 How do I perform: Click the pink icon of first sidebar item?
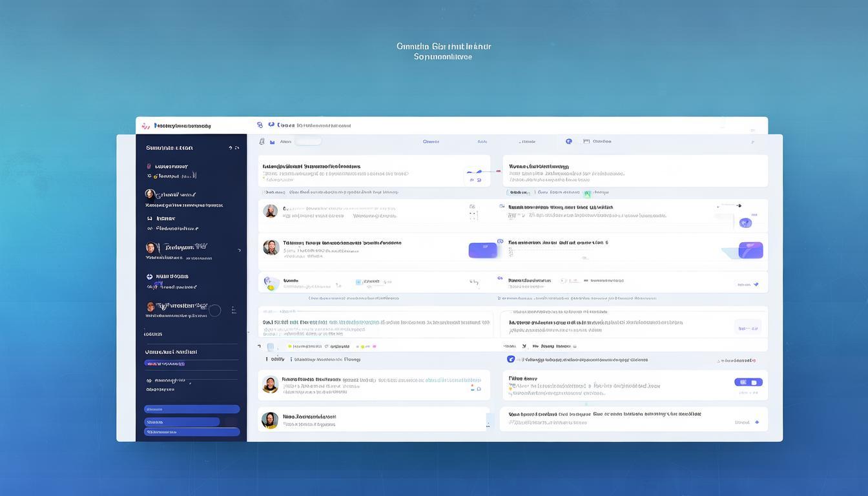click(x=149, y=166)
